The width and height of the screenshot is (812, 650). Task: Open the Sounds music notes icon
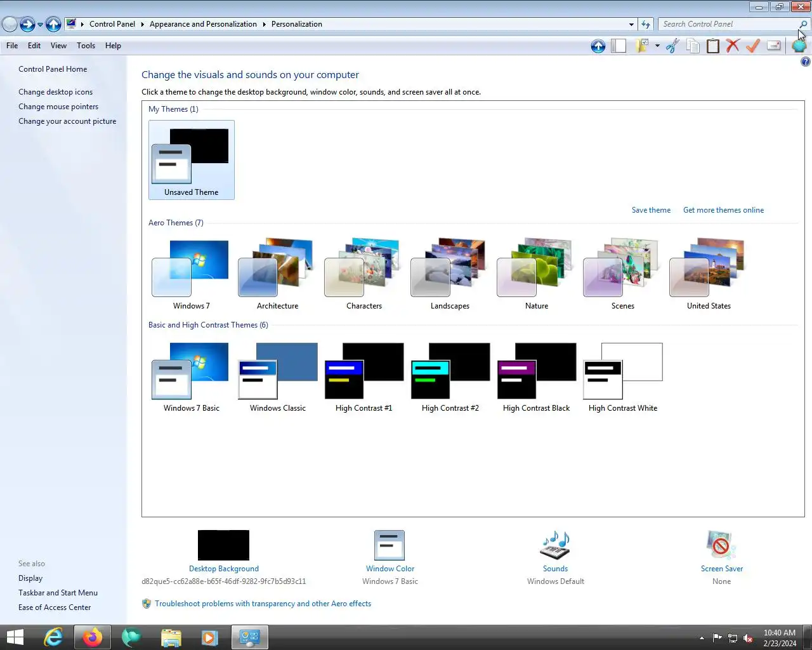555,545
